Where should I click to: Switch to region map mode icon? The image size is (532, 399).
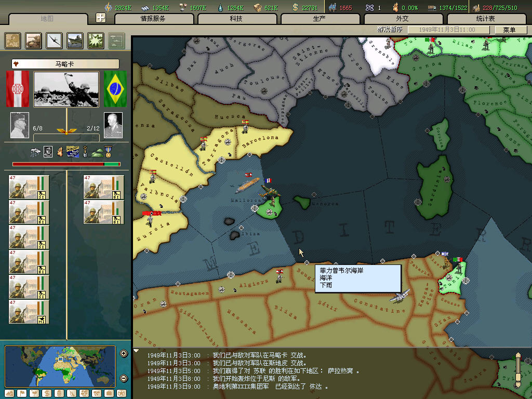(x=84, y=393)
